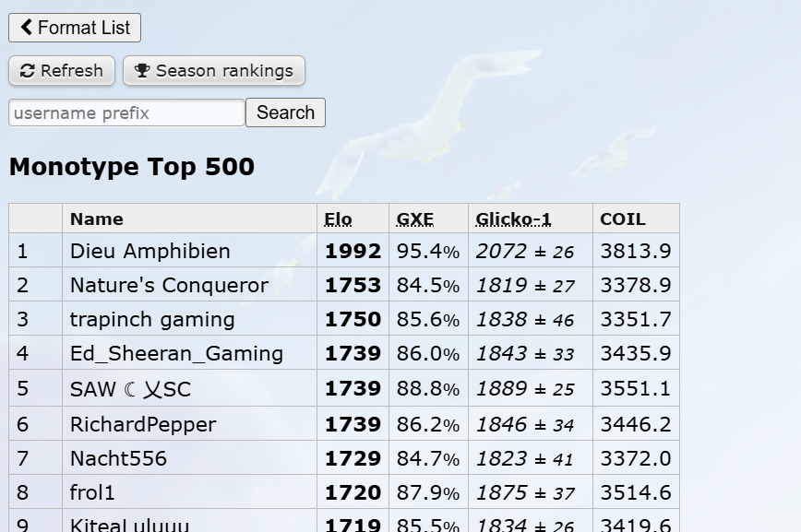This screenshot has height=532, width=801.
Task: Click GXE value 87.9%
Action: tap(428, 492)
